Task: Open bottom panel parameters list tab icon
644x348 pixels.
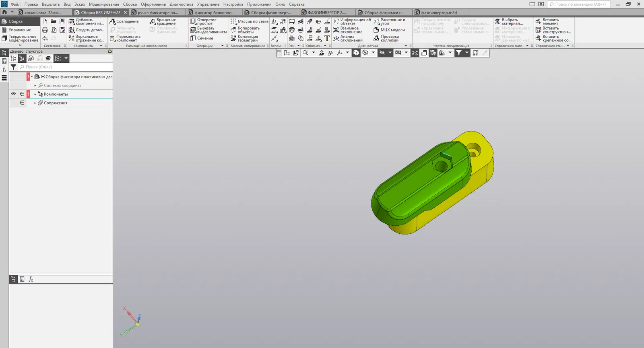Action: coord(22,279)
